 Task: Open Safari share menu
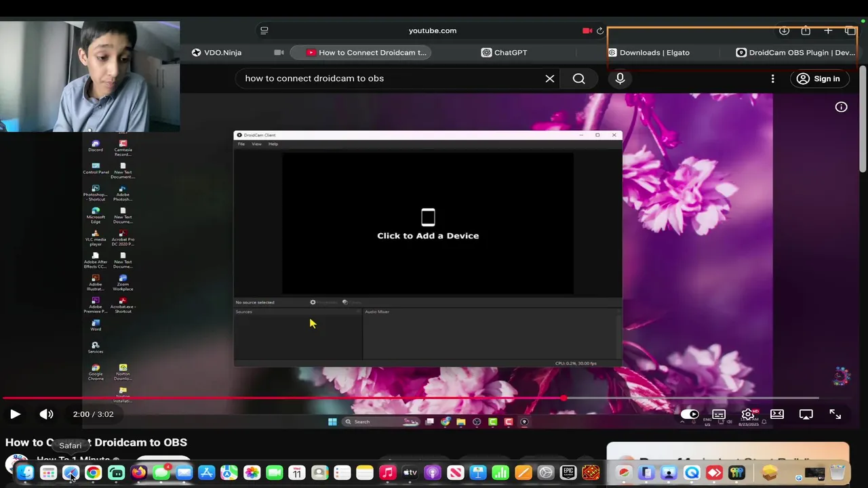(x=806, y=30)
